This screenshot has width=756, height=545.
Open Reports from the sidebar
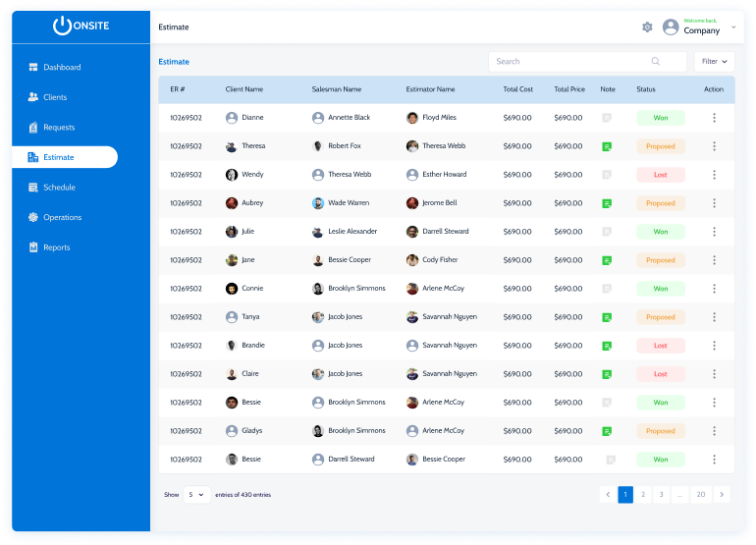[x=56, y=247]
